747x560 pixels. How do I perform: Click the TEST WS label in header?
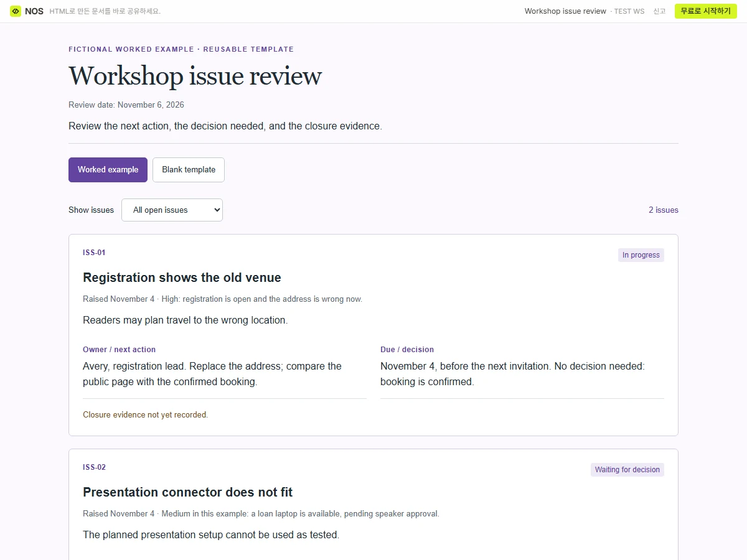click(629, 11)
